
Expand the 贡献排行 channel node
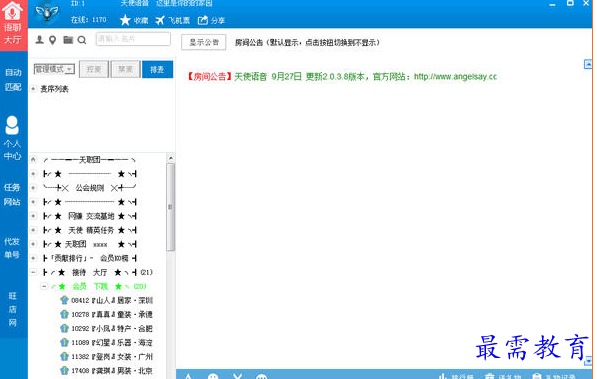point(34,258)
